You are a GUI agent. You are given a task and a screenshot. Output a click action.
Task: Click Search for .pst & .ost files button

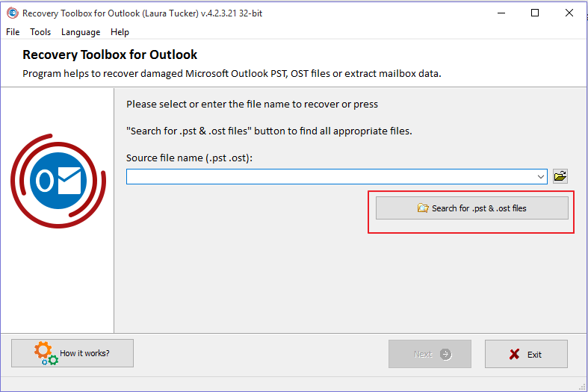pyautogui.click(x=471, y=208)
